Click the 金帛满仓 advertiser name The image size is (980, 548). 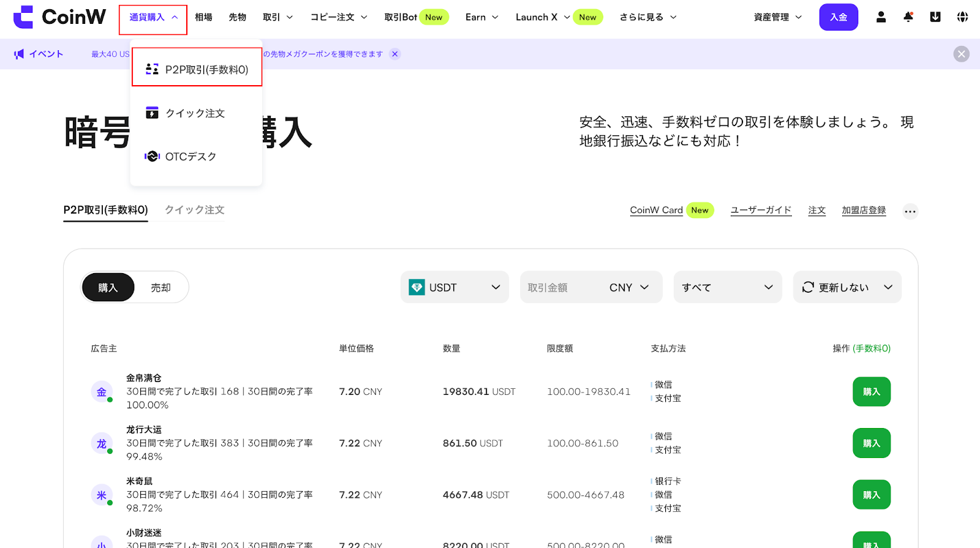click(x=144, y=378)
